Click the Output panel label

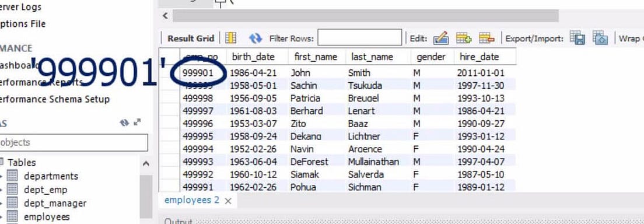click(178, 222)
